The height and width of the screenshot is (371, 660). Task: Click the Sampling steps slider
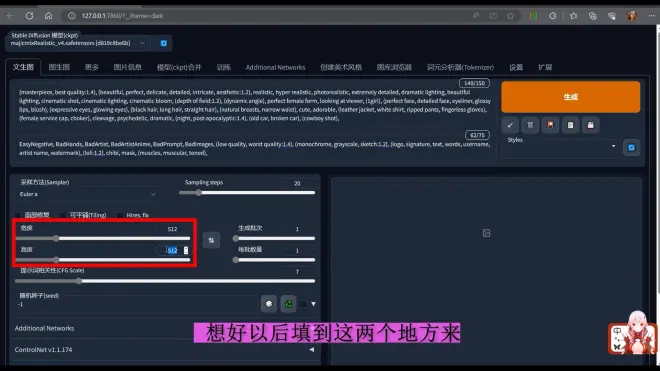[247, 193]
